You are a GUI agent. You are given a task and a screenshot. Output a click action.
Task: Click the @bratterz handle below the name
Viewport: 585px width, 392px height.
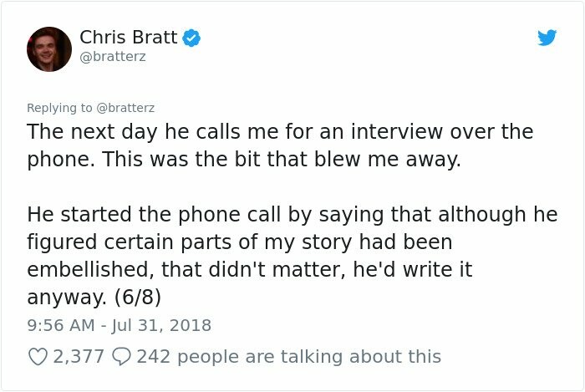(x=111, y=59)
